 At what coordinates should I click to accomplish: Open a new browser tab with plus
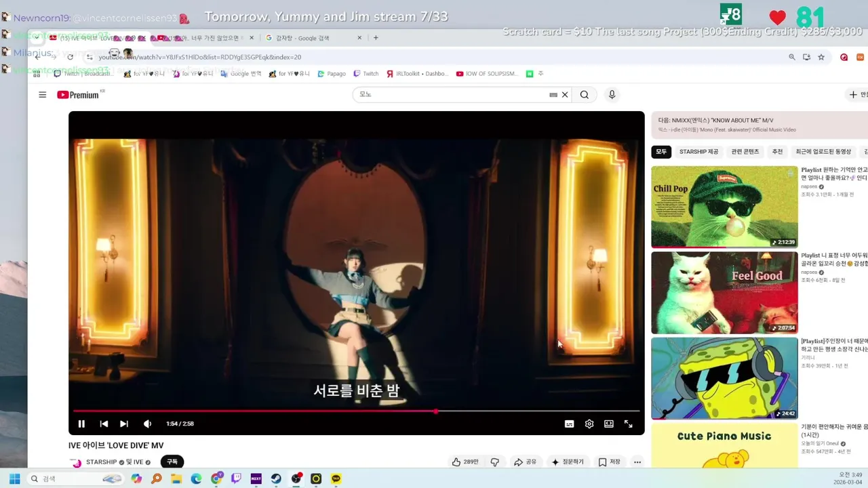coord(376,38)
